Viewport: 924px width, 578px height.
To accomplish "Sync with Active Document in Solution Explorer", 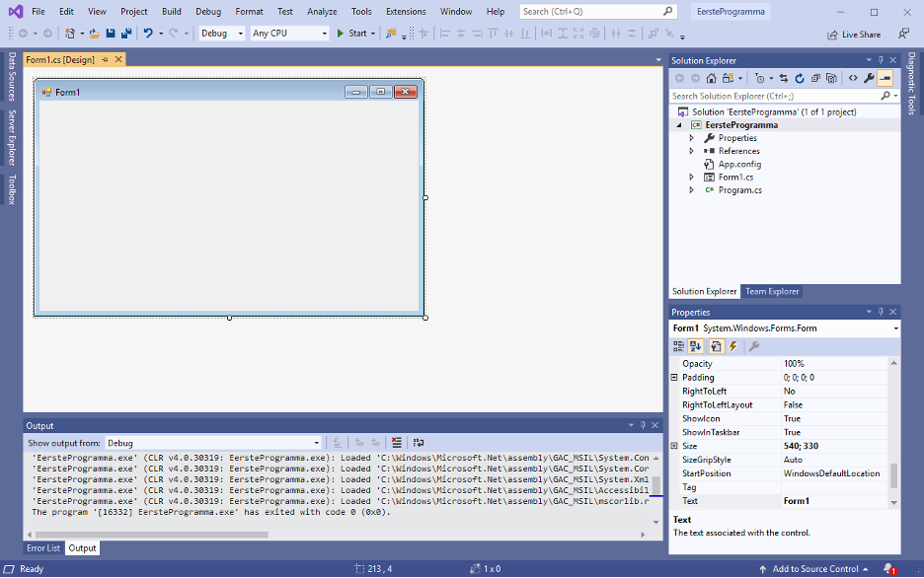I will tap(783, 78).
